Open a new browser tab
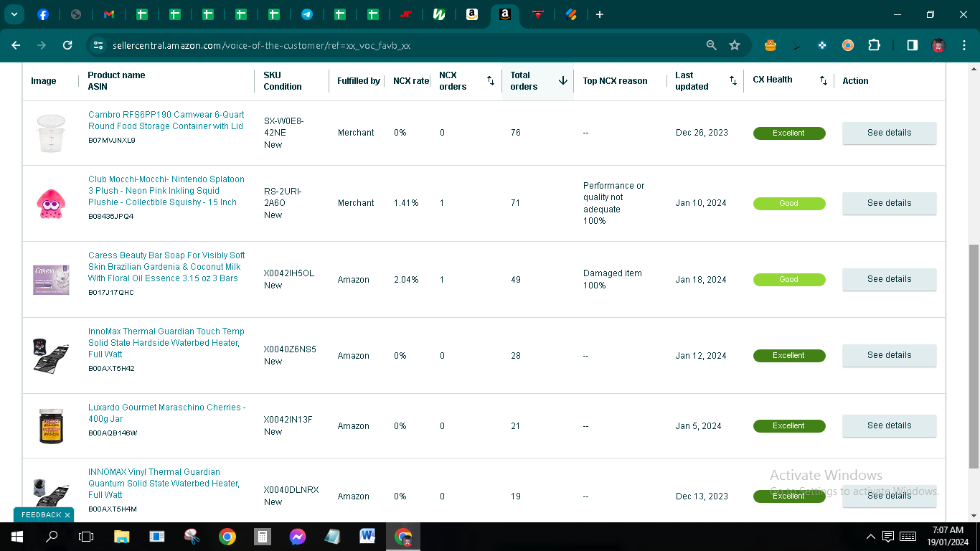The image size is (980, 551). coord(600,14)
